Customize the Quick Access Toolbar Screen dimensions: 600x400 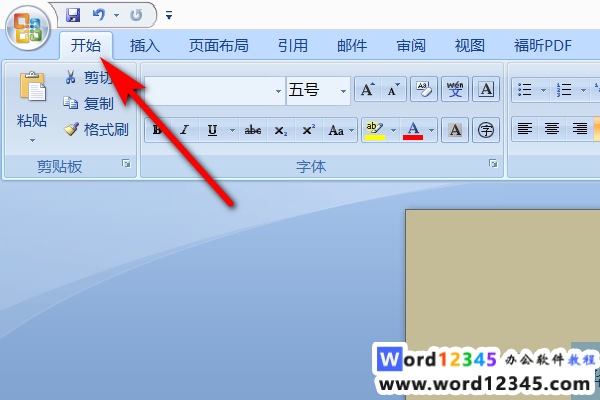click(x=169, y=15)
